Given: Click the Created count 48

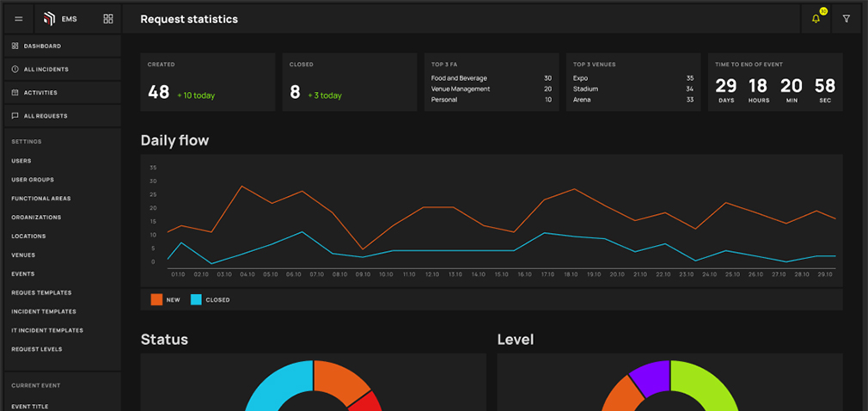Looking at the screenshot, I should click(158, 92).
